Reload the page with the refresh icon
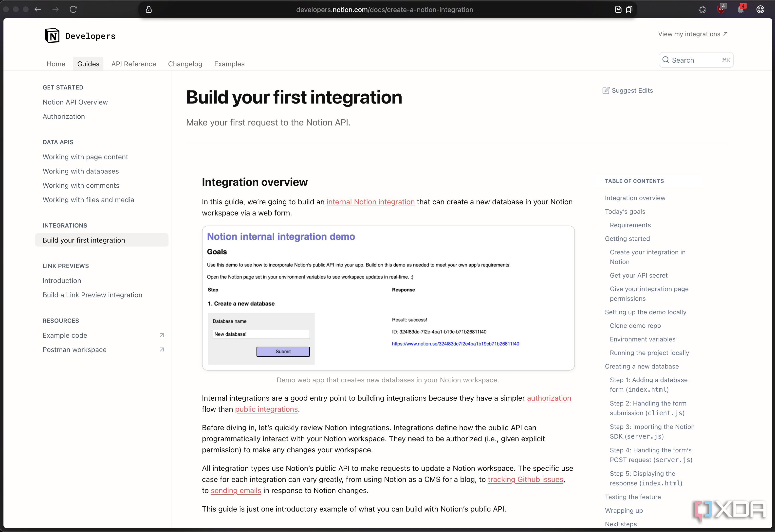Screen dimensions: 775x532 coord(73,9)
